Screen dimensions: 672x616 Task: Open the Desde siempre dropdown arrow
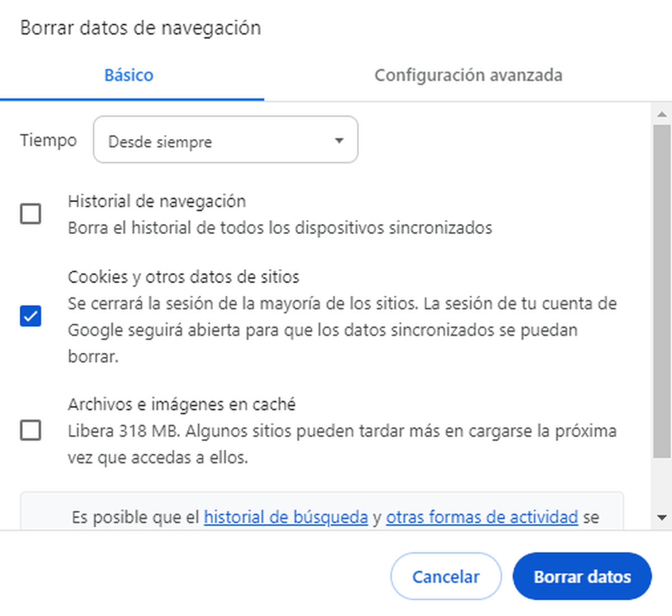[338, 141]
